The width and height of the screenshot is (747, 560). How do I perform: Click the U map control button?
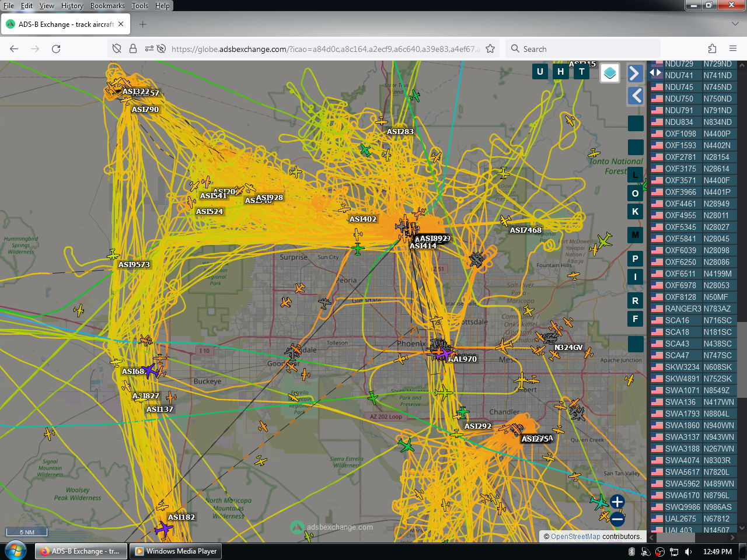tap(540, 72)
